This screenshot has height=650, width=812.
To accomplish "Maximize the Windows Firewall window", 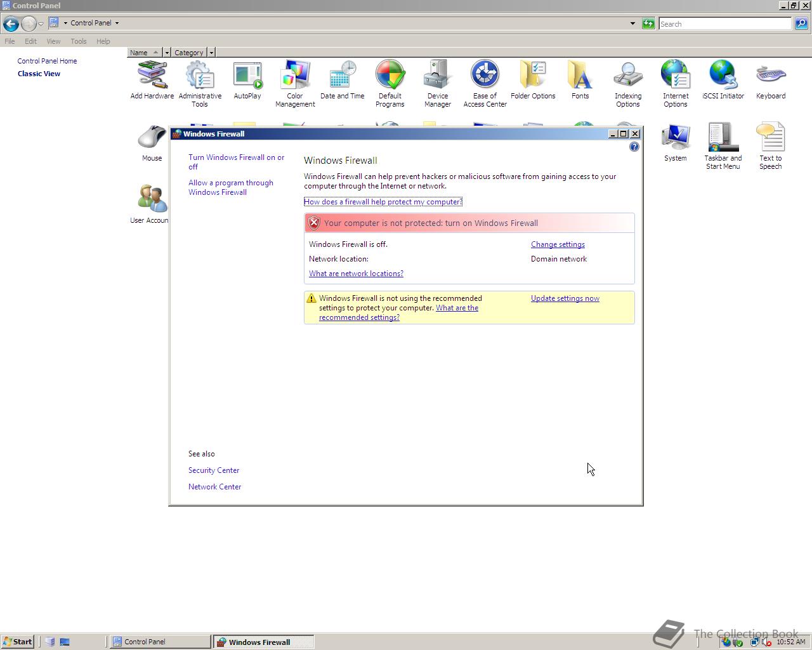I will 624,134.
